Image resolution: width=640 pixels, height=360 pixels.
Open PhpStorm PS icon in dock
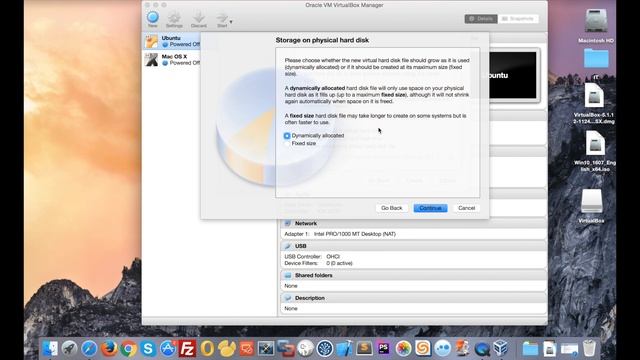tap(384, 348)
